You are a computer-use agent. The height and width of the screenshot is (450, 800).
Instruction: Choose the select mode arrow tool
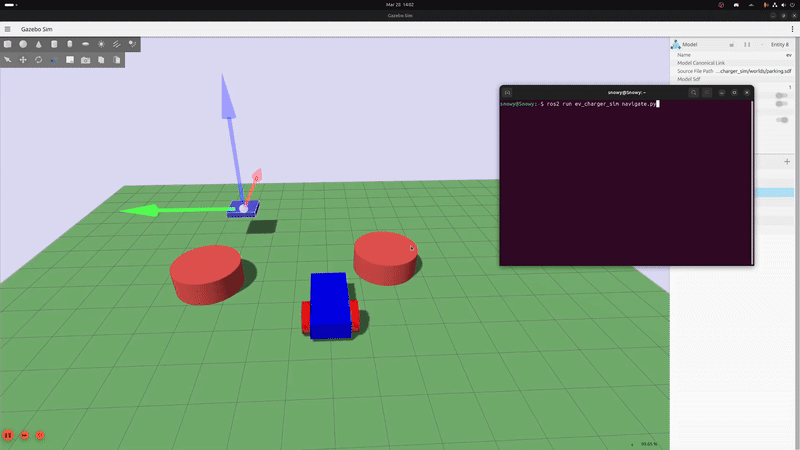pos(8,60)
